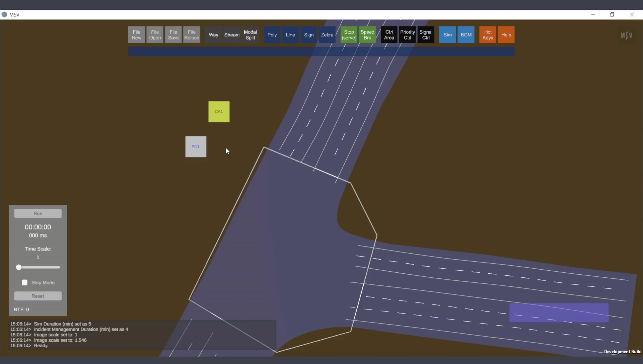
Task: Open a file with File Open
Action: 155,35
